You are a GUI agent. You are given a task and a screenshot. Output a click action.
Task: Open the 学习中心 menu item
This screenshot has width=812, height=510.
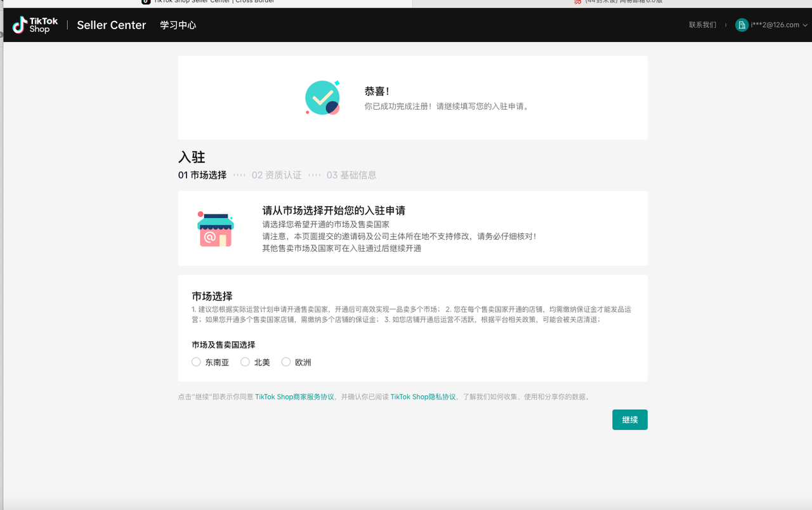[x=178, y=25]
